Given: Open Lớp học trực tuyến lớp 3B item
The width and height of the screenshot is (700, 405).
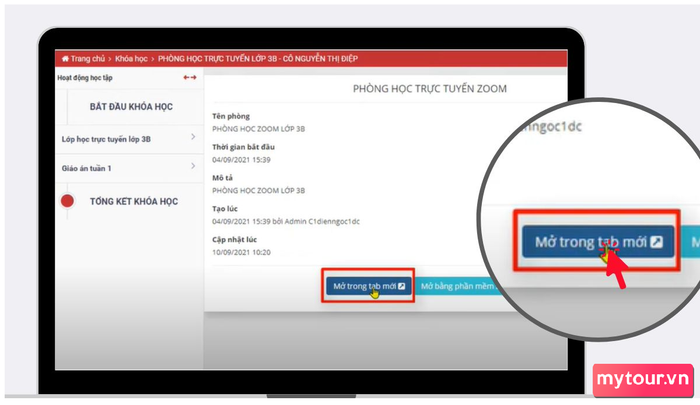Looking at the screenshot, I should click(106, 139).
